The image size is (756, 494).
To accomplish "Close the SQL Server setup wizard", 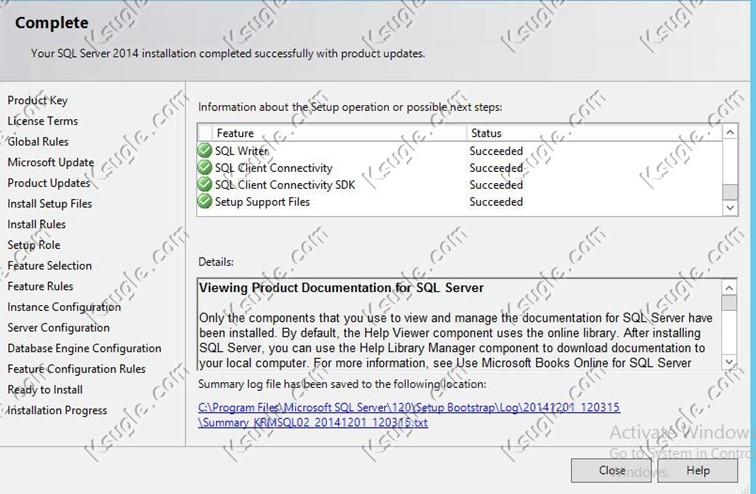I will pyautogui.click(x=612, y=470).
